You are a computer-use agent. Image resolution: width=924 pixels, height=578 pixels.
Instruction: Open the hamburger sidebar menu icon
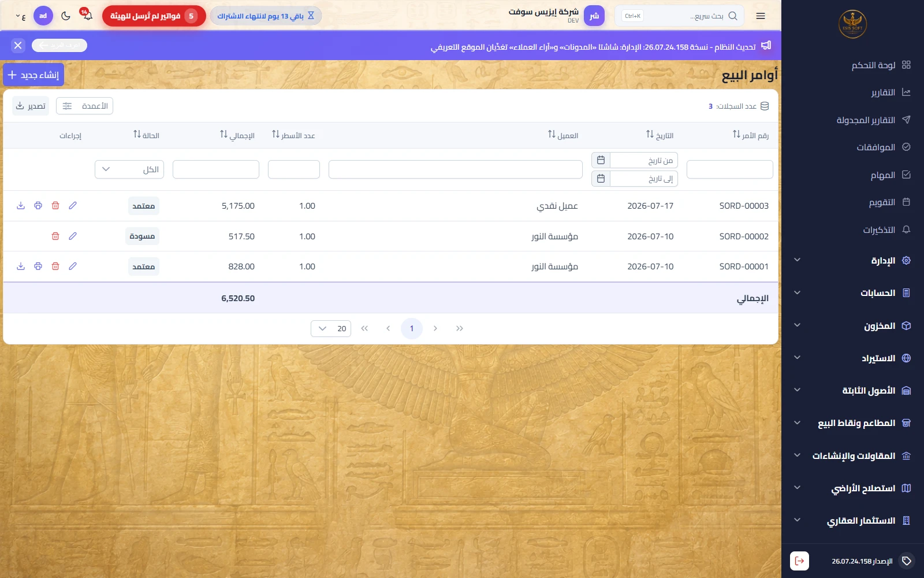(761, 16)
